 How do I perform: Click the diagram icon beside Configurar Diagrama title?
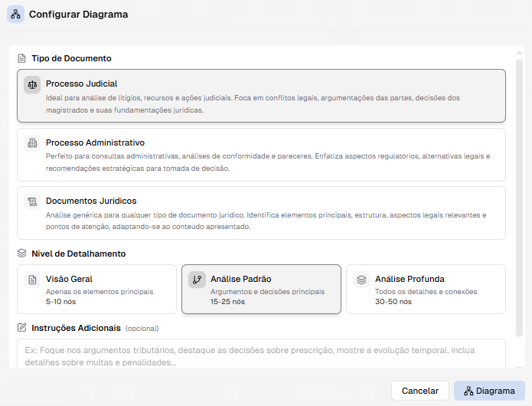15,15
